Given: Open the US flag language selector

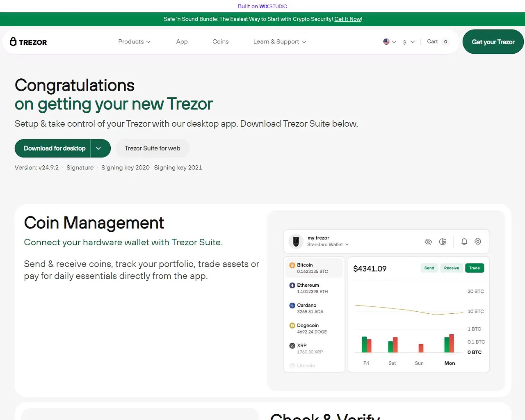Looking at the screenshot, I should coord(390,42).
